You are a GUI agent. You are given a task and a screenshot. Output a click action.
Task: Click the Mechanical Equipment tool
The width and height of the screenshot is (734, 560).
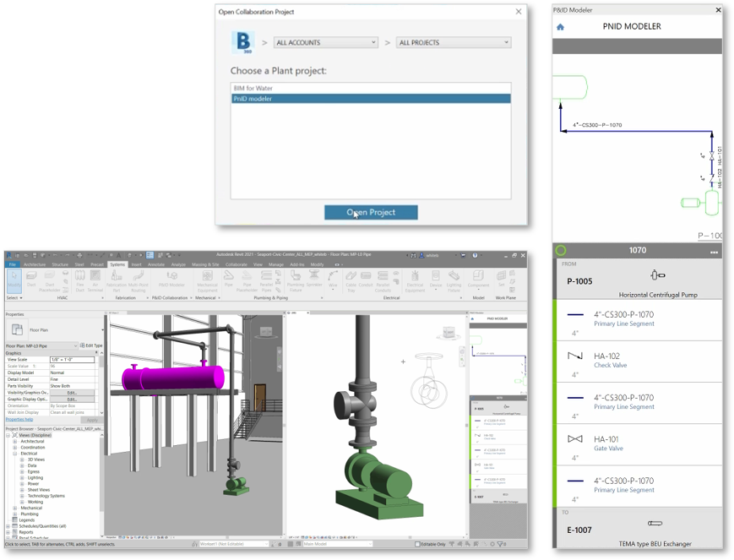click(x=207, y=281)
